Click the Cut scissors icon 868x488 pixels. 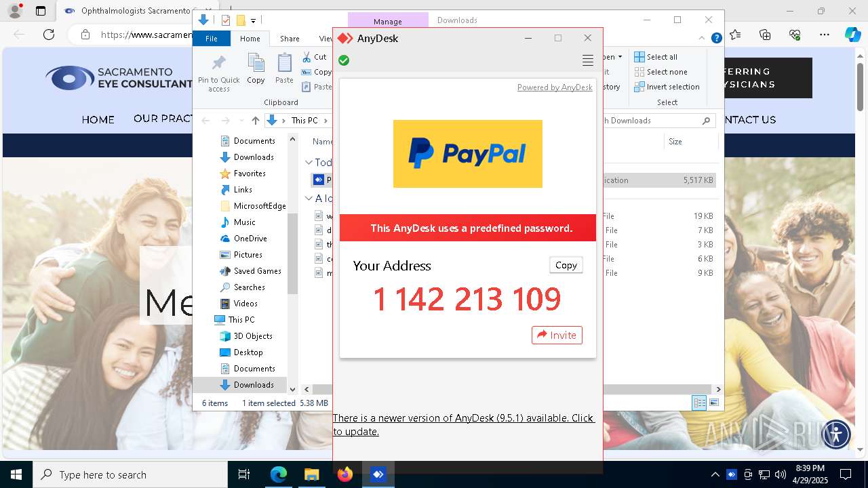point(307,57)
